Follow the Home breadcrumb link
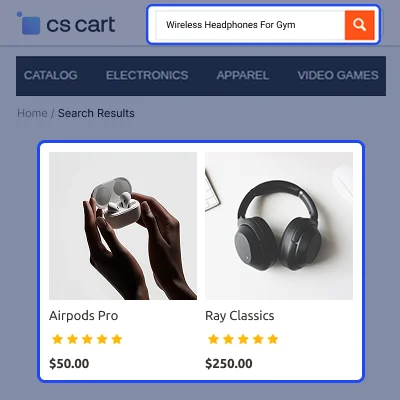The width and height of the screenshot is (400, 400). [32, 113]
